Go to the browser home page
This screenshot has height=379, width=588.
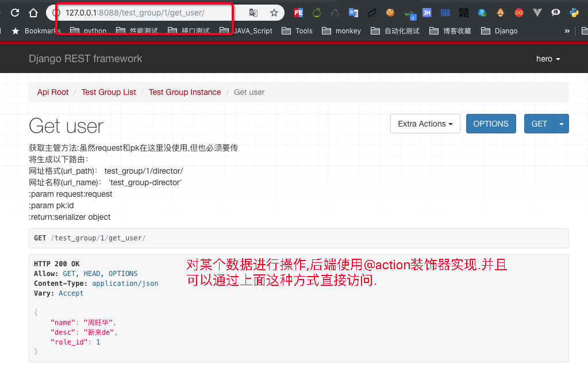coord(33,13)
